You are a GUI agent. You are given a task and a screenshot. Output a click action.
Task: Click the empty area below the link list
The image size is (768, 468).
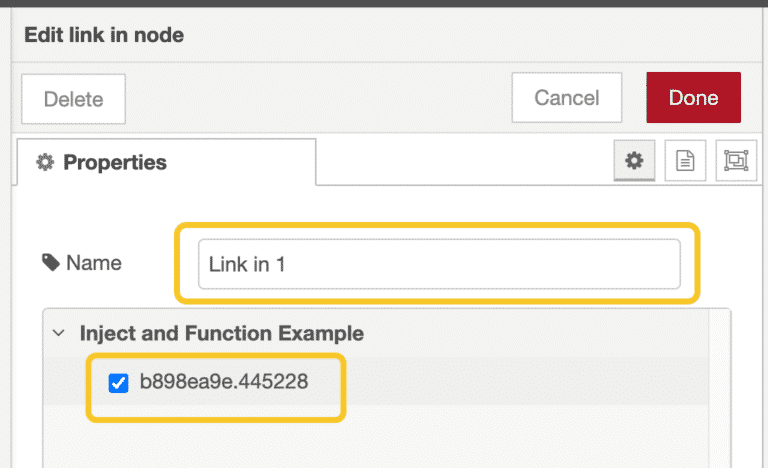point(376,436)
